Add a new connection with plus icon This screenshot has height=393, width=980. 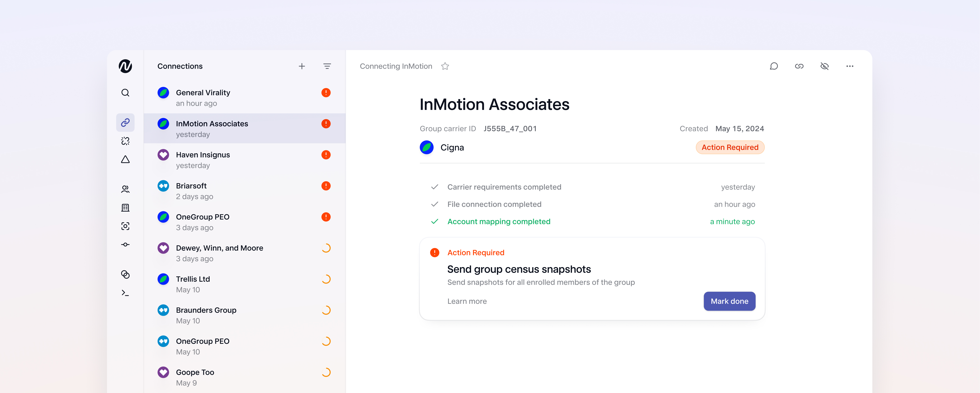(x=302, y=66)
